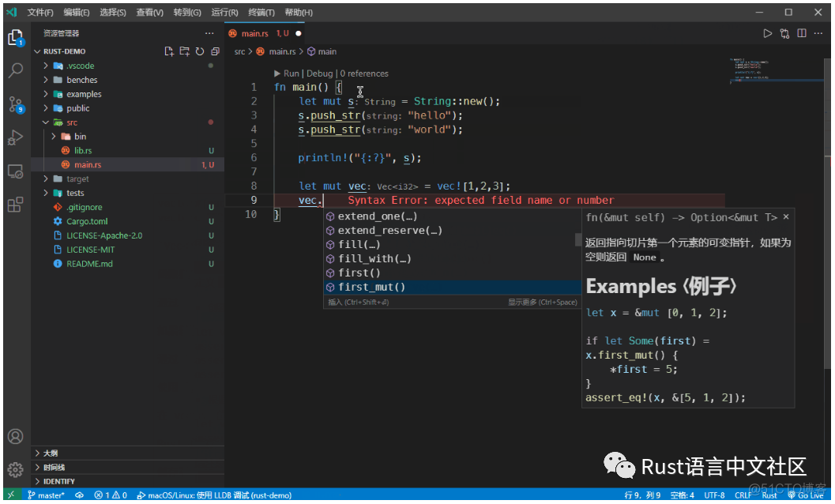Open the 查看(V) menu

pos(149,13)
